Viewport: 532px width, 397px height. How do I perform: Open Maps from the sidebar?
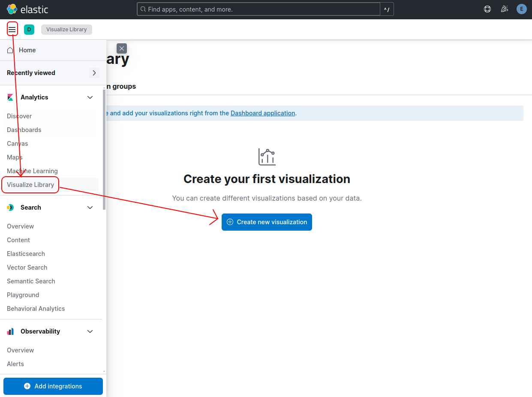pos(15,157)
